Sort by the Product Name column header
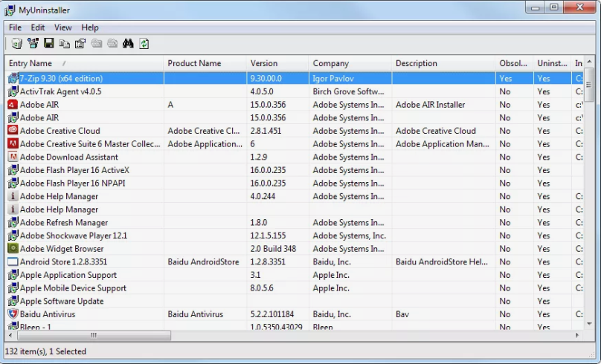604x364 pixels. point(205,63)
